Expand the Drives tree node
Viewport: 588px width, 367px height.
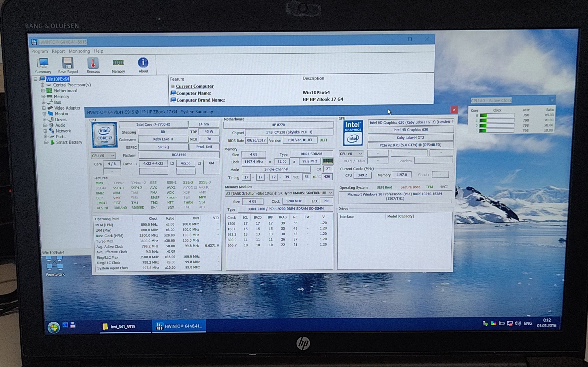coord(44,120)
